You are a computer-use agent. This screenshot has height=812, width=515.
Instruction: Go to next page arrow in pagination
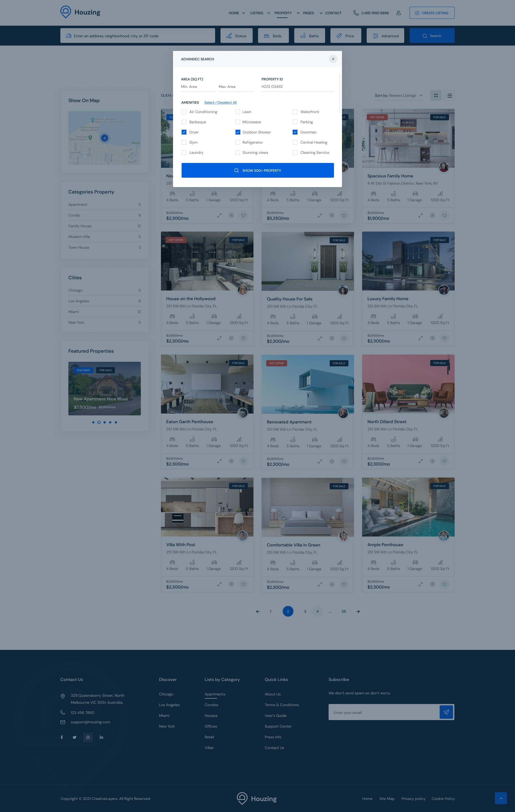coord(358,611)
